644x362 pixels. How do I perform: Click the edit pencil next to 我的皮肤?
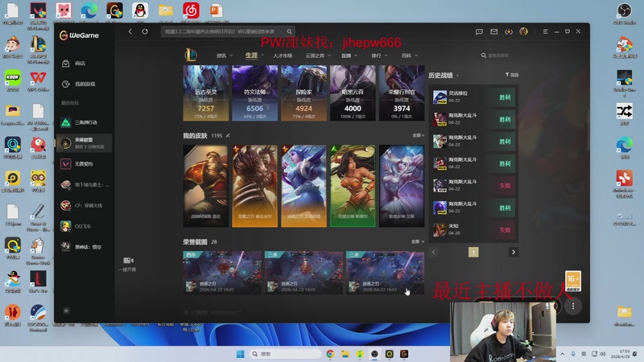(x=228, y=135)
